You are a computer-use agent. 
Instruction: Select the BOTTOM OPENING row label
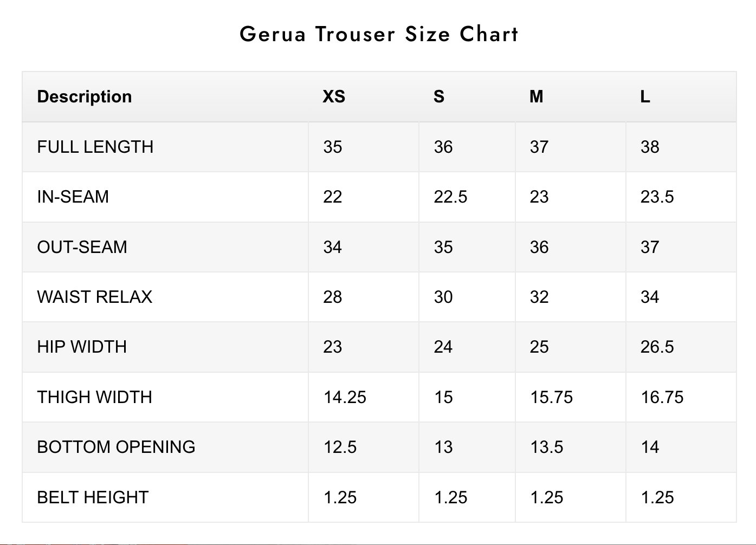coord(116,447)
